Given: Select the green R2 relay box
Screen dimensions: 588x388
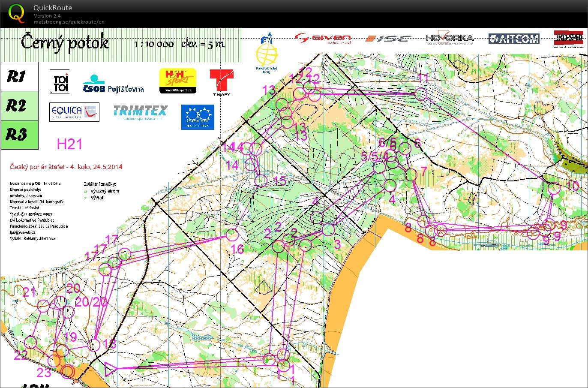Looking at the screenshot, I should (x=19, y=105).
